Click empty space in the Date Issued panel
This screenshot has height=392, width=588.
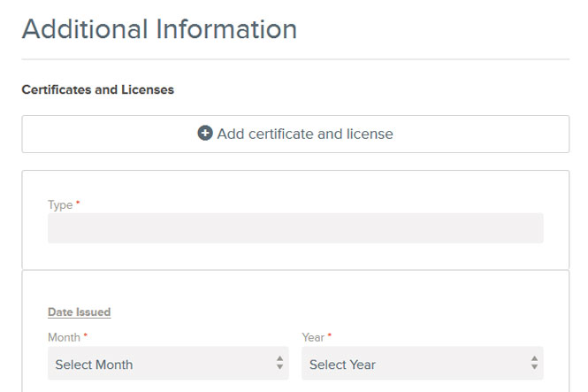pos(338,296)
